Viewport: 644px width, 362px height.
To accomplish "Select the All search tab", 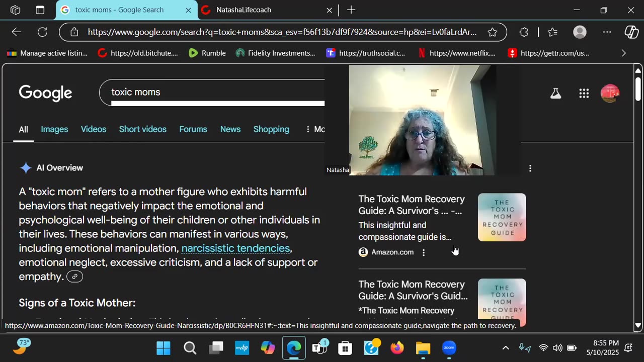I will 24,129.
